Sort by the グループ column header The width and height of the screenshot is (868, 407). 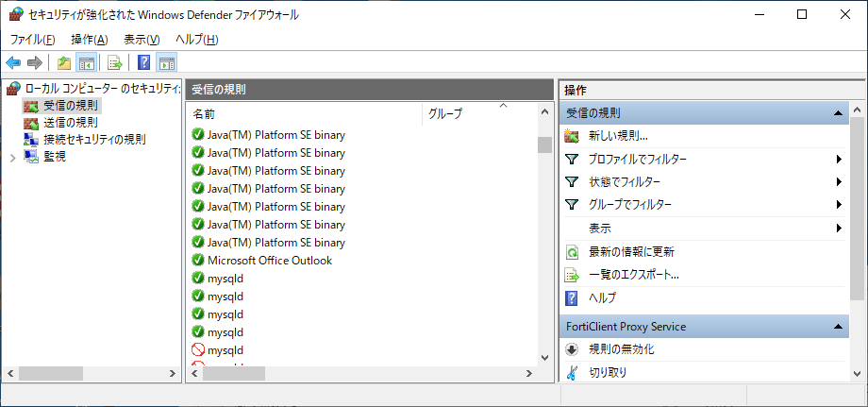(x=479, y=114)
